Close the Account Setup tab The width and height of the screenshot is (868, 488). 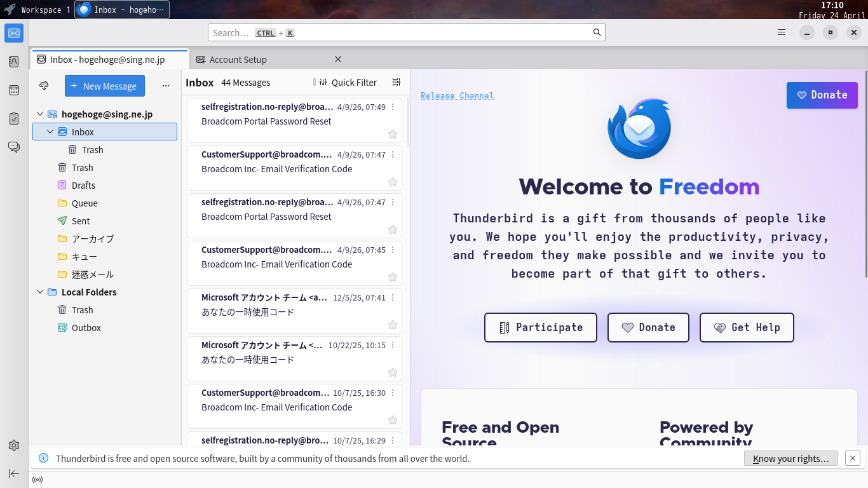(x=338, y=59)
